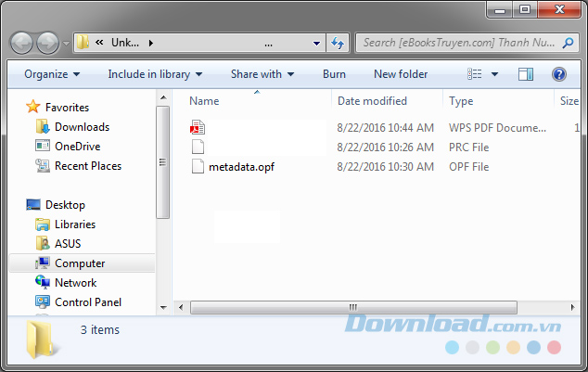The height and width of the screenshot is (372, 588).
Task: Click the Control Panel icon
Action: tap(43, 301)
